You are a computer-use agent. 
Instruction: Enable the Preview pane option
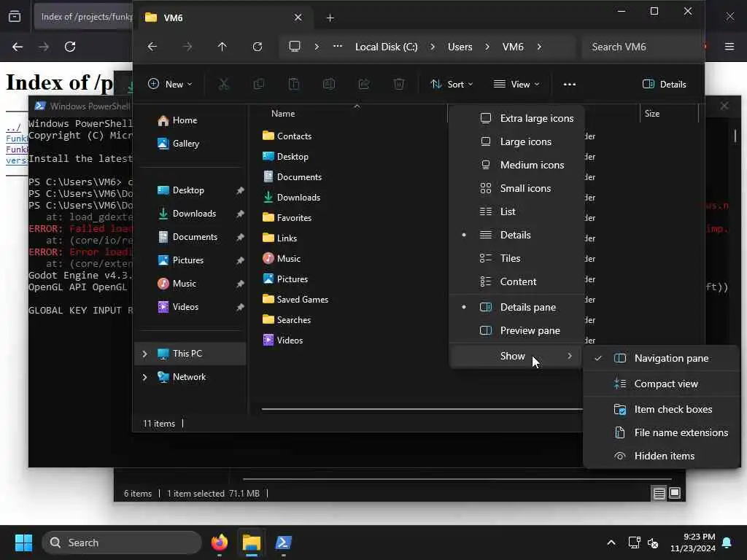point(517,330)
